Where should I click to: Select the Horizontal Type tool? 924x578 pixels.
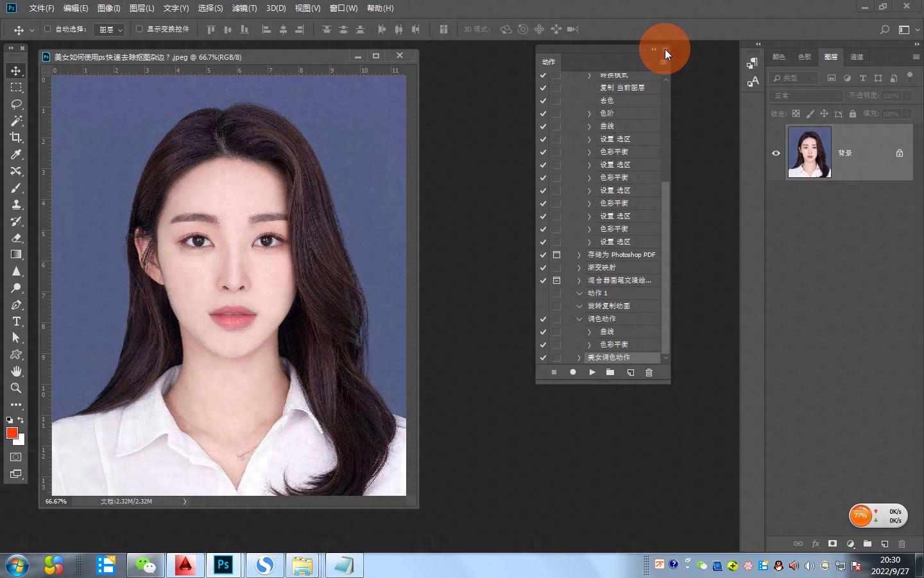pos(16,321)
